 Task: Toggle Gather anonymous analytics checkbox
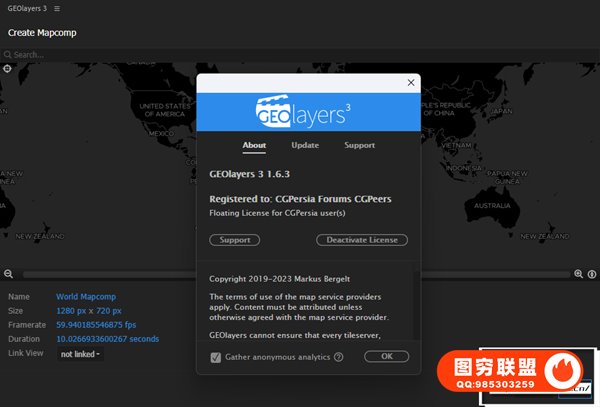pyautogui.click(x=215, y=357)
